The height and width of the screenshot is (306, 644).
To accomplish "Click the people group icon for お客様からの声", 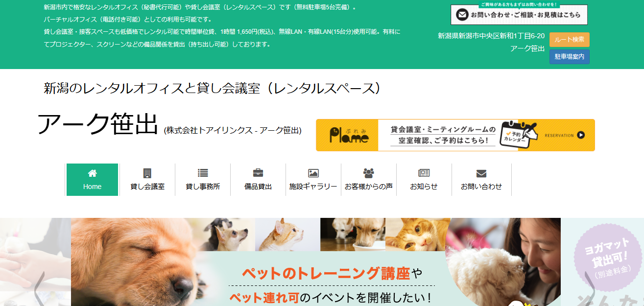I will (368, 173).
